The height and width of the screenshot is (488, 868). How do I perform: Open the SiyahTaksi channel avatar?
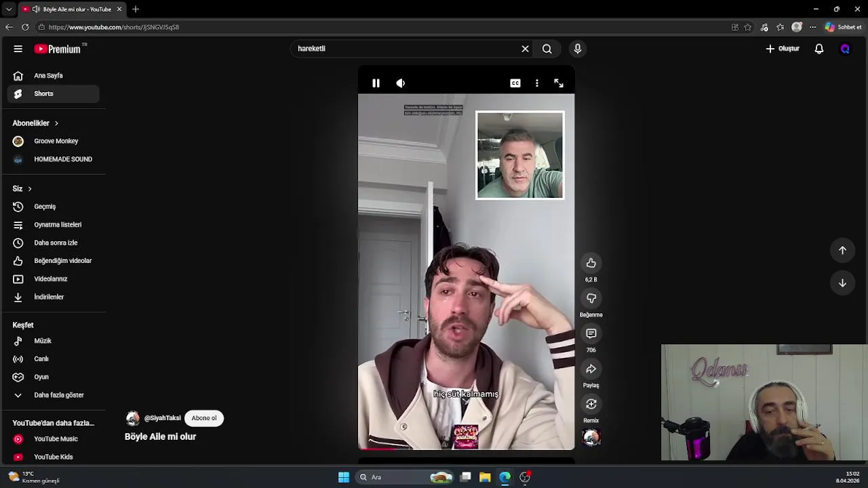pyautogui.click(x=133, y=418)
